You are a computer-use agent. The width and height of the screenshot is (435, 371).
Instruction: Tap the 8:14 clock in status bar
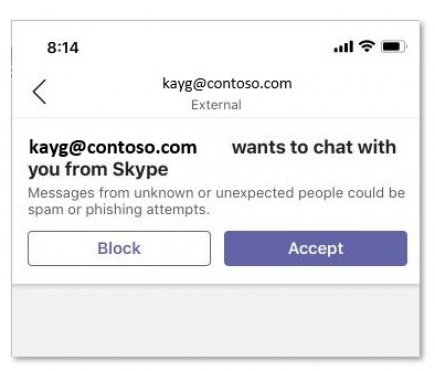[x=63, y=47]
